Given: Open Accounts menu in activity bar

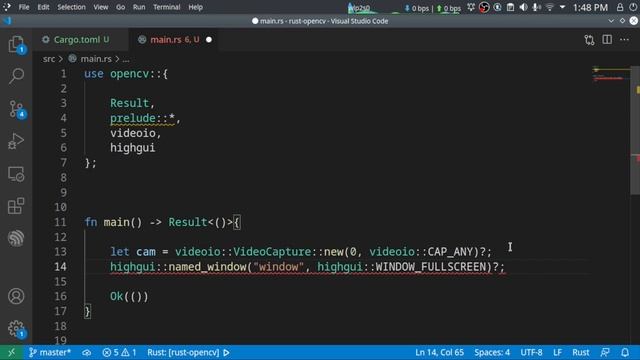Looking at the screenshot, I should 16,296.
